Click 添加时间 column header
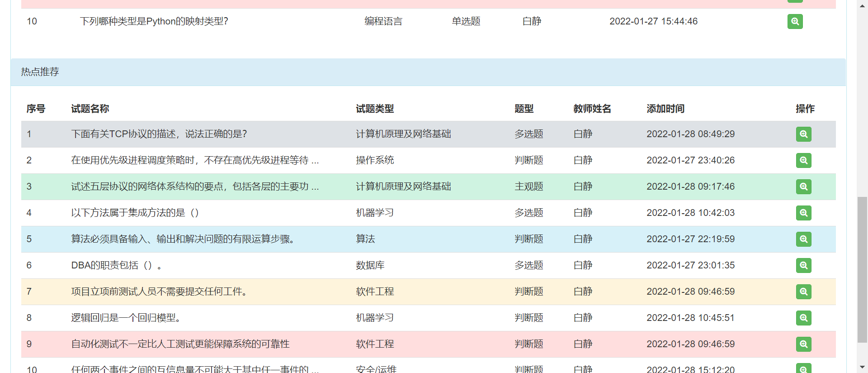This screenshot has height=373, width=868. tap(665, 109)
